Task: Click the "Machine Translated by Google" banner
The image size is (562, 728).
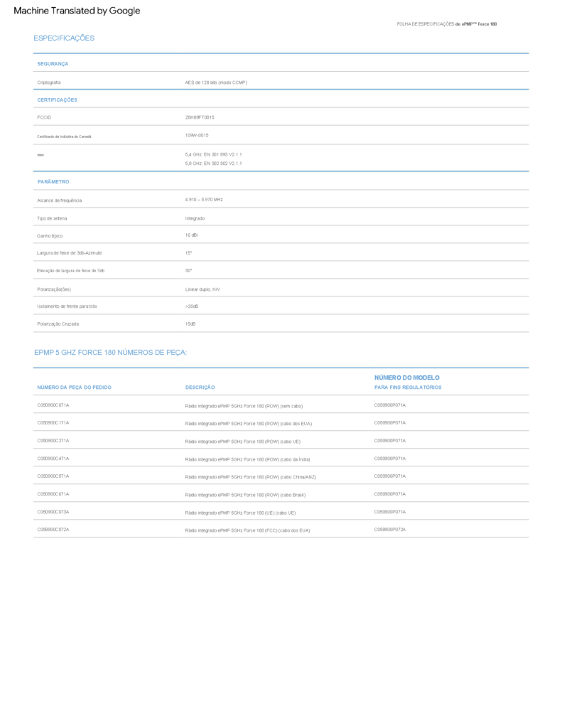Action: tap(77, 11)
